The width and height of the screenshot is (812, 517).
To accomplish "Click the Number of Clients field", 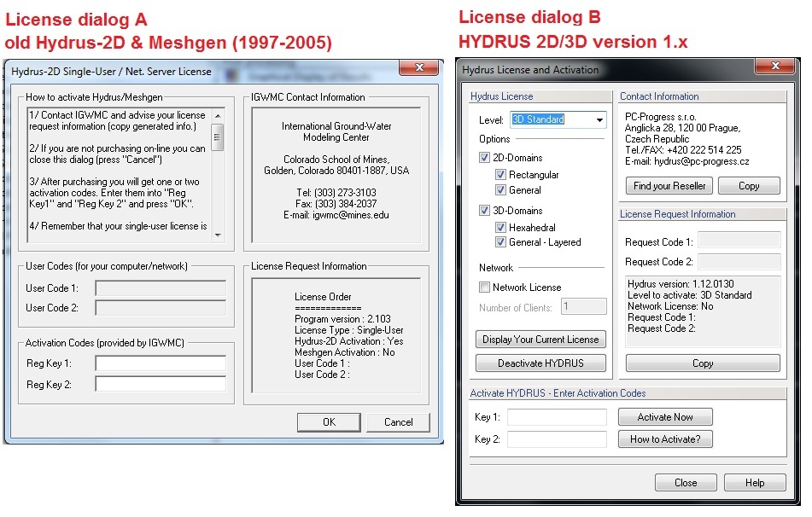I will [x=584, y=306].
